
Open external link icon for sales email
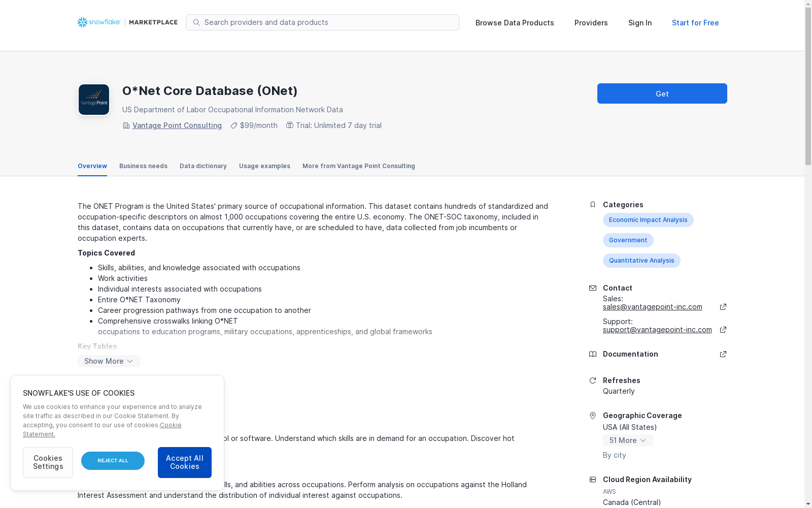coord(723,307)
